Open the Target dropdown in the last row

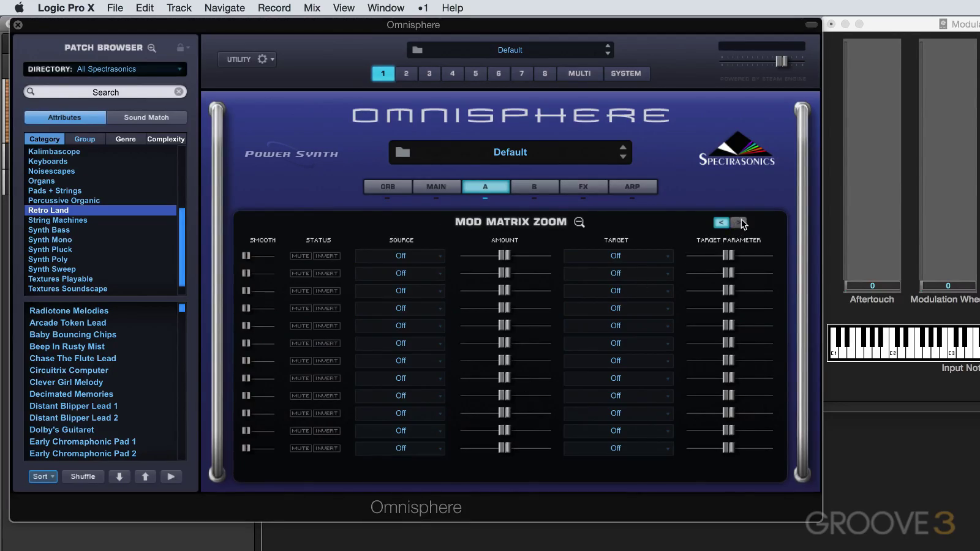pyautogui.click(x=618, y=448)
